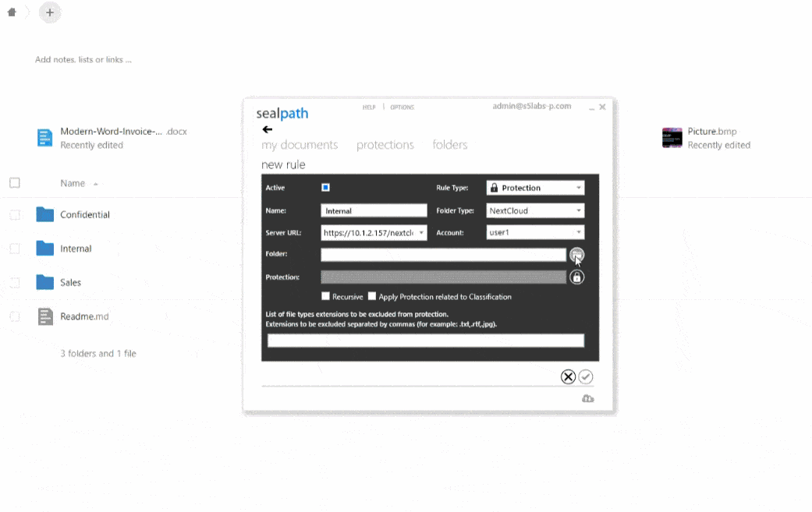Enable the Recursive option
The width and height of the screenshot is (812, 512).
[x=325, y=296]
